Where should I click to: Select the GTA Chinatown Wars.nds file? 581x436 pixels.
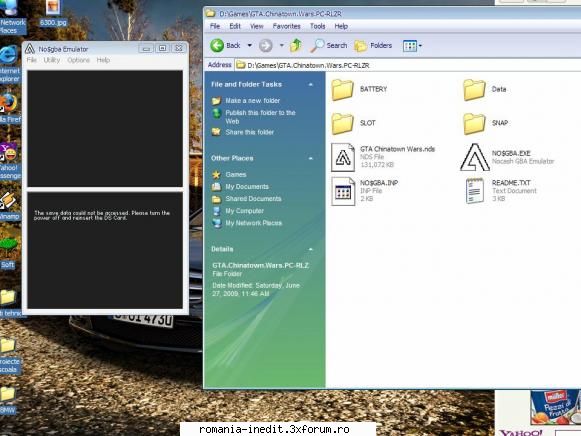click(x=343, y=157)
